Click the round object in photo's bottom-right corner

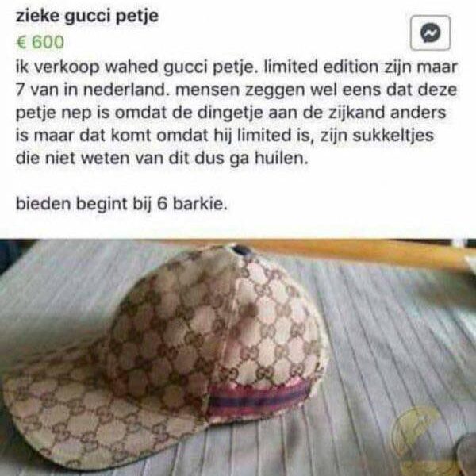click(x=465, y=455)
